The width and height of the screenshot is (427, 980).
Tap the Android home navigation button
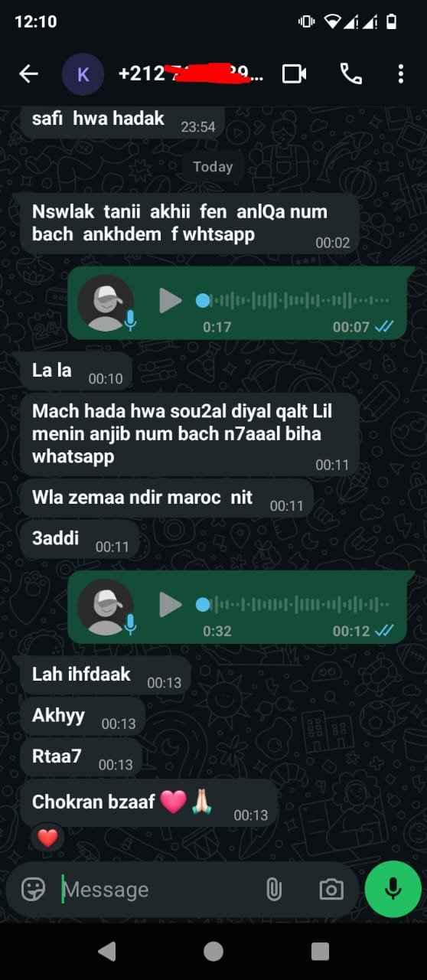[213, 951]
